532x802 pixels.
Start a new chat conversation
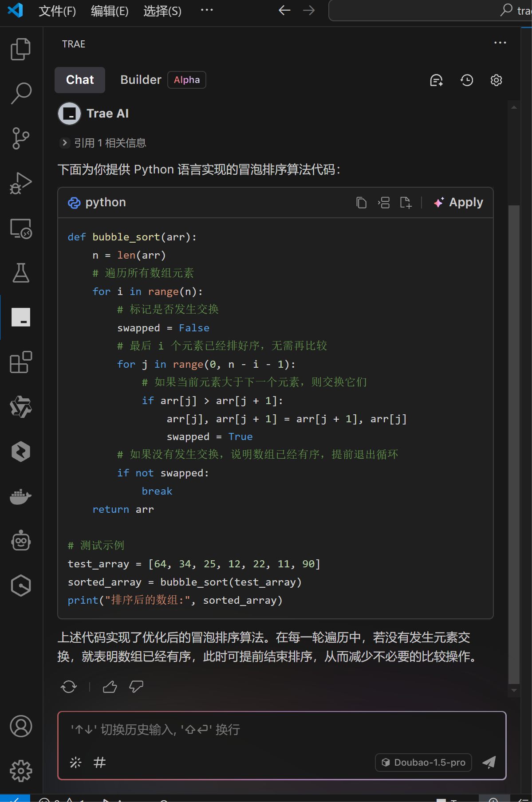[437, 80]
